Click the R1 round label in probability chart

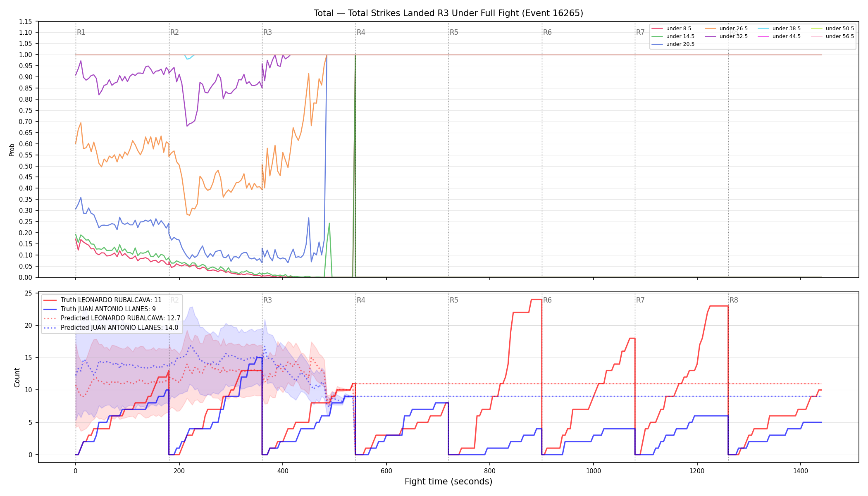(81, 32)
